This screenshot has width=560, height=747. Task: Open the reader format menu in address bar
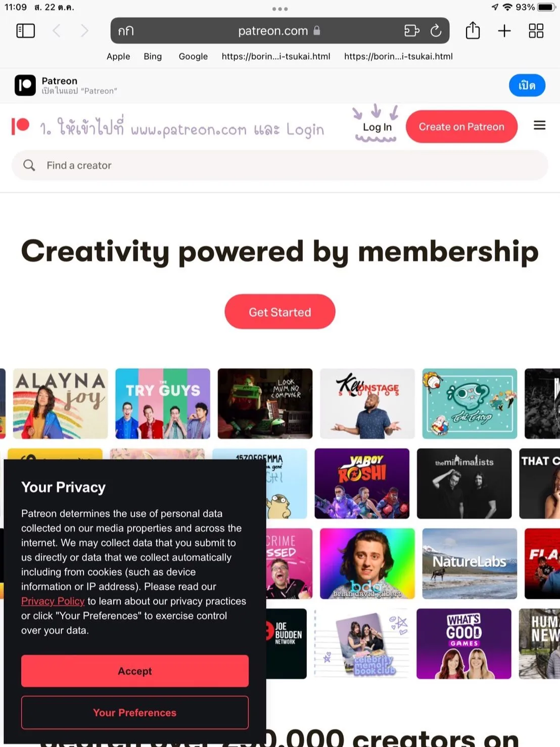[x=126, y=31]
